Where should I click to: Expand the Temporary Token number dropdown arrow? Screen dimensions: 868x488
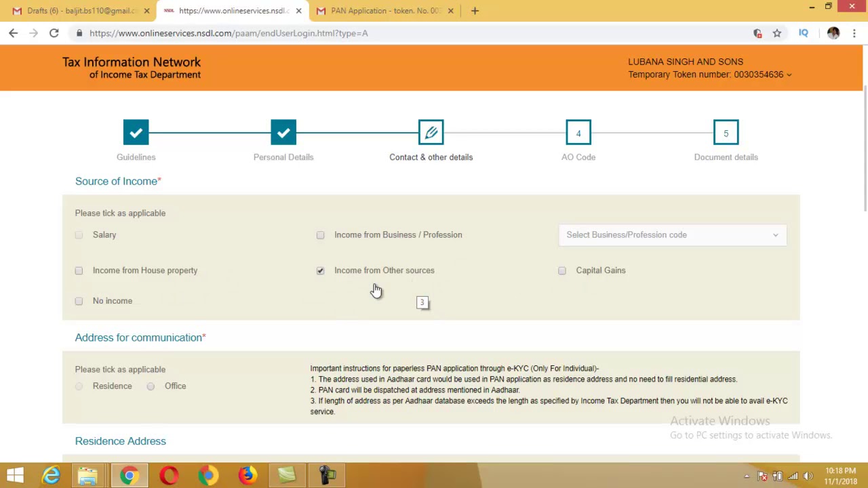coord(789,75)
